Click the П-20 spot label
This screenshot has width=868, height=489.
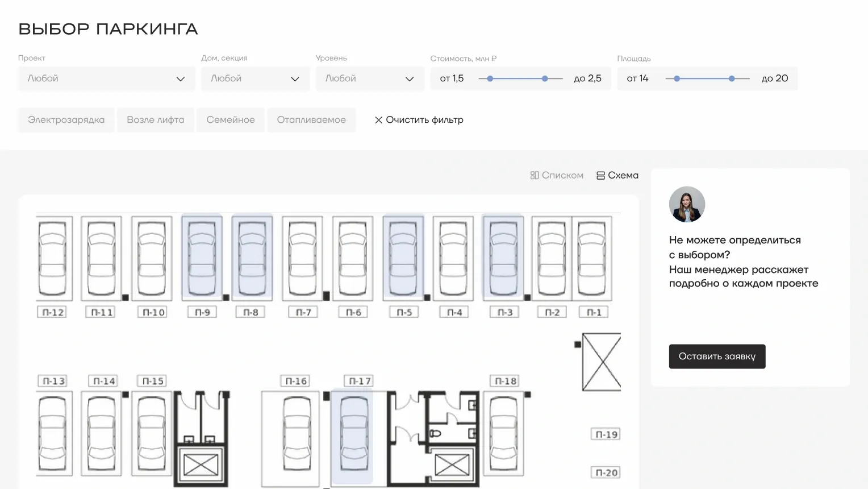tap(606, 473)
